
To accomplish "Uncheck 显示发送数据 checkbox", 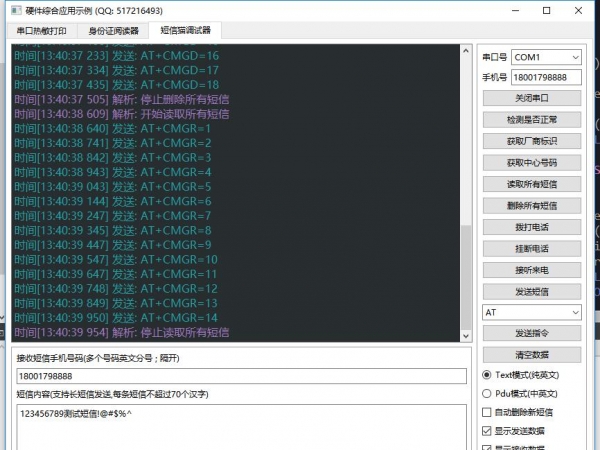I will tap(487, 430).
